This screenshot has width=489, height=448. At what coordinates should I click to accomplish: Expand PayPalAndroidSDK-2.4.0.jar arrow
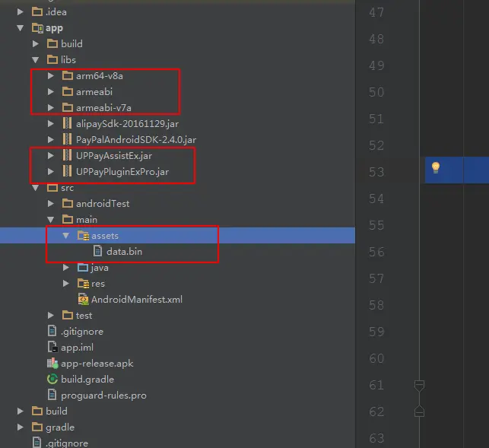[50, 140]
